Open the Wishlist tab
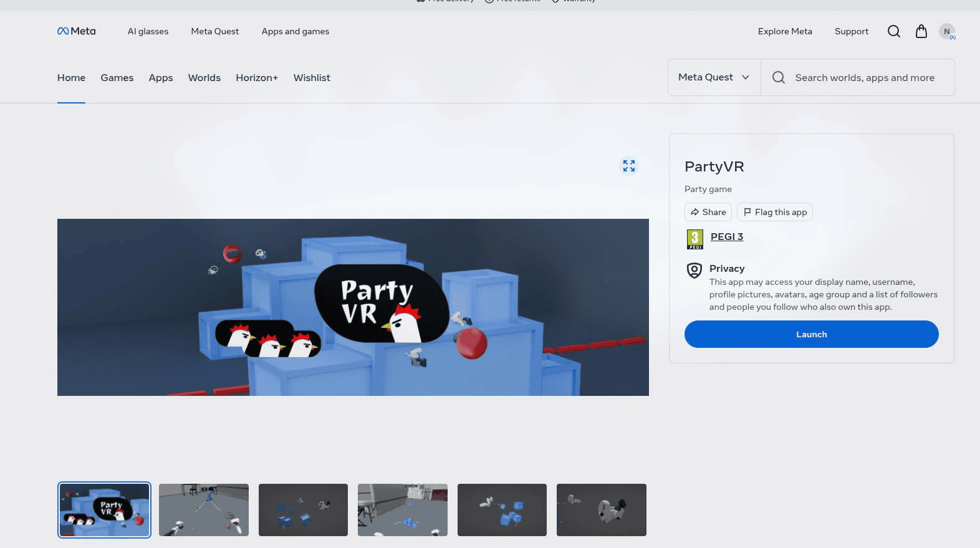The width and height of the screenshot is (980, 548). pyautogui.click(x=312, y=78)
